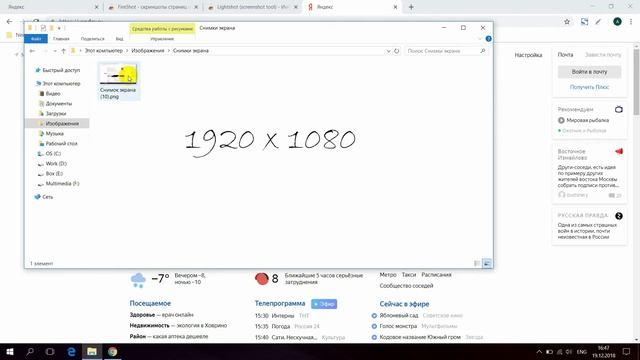Click in the Explorer search field
The image size is (640, 360).
[x=442, y=51]
